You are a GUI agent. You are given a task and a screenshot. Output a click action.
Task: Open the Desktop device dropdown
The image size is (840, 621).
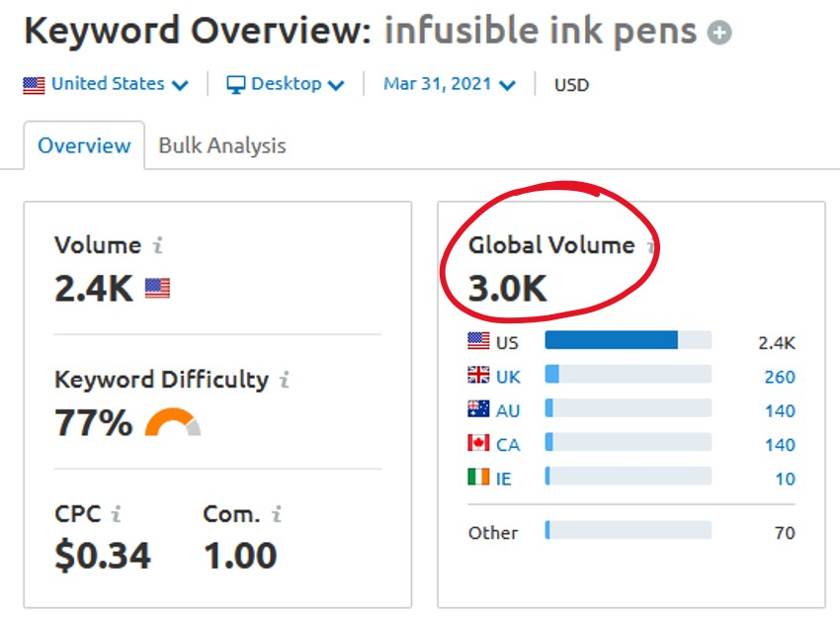pos(285,84)
